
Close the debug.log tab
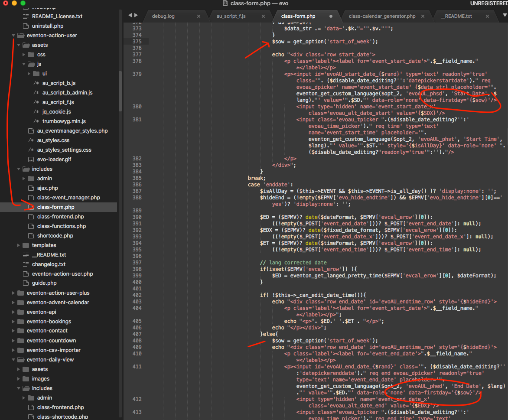[x=199, y=16]
